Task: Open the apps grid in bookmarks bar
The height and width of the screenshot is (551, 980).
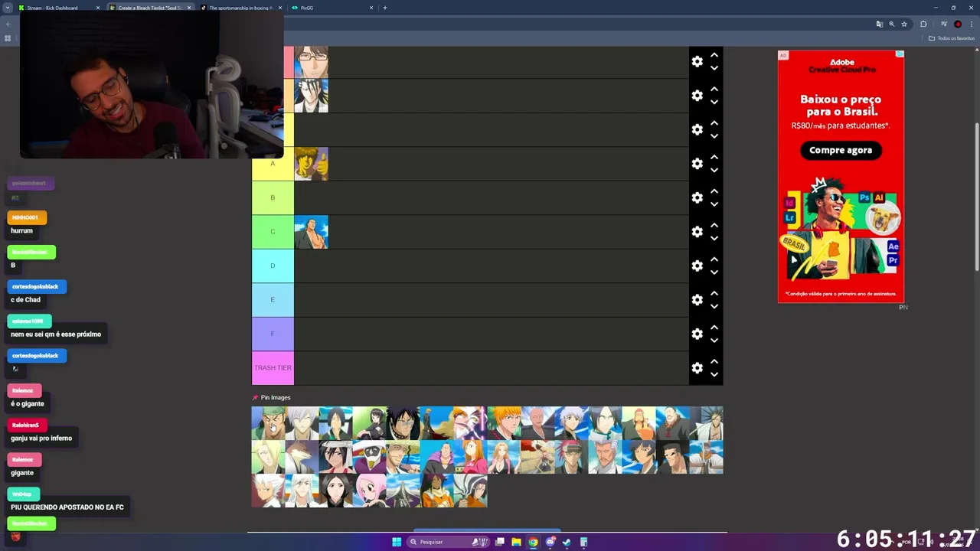Action: point(8,38)
